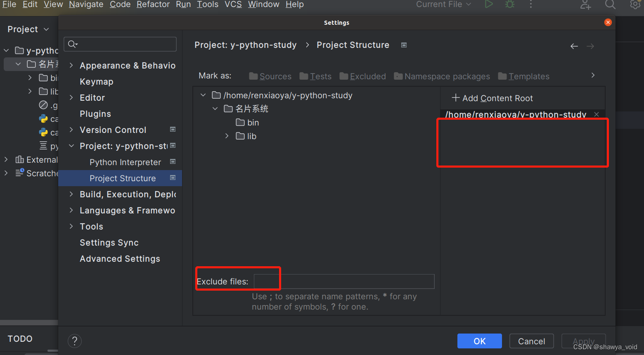644x355 pixels.
Task: Open the Refactor menu
Action: (153, 5)
